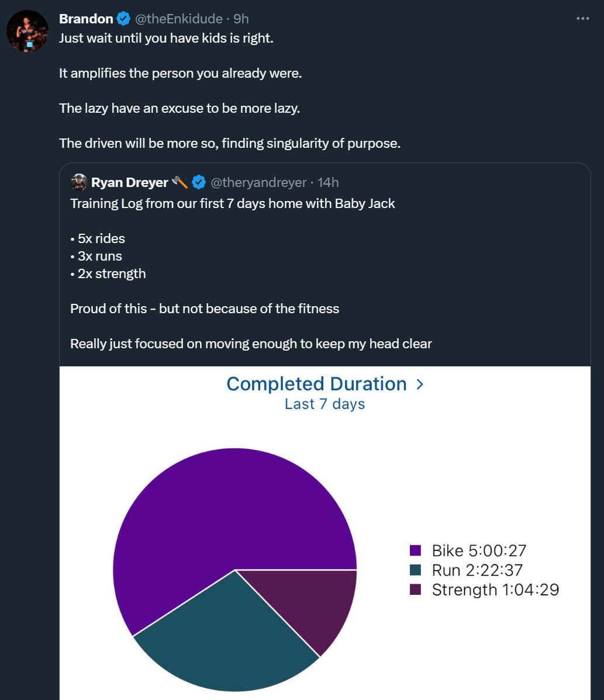
Task: Click the Ryan Dreyer display name
Action: [130, 182]
